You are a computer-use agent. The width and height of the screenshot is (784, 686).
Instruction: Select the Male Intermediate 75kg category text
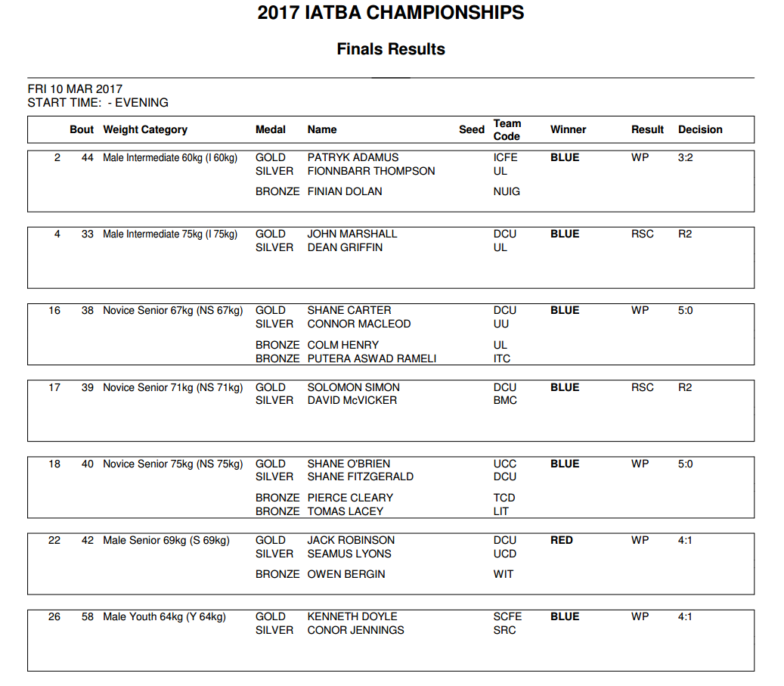pyautogui.click(x=170, y=234)
